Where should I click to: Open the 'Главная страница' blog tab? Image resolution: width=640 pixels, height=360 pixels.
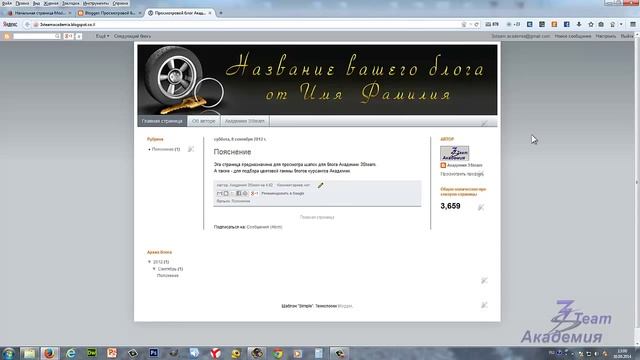[162, 121]
